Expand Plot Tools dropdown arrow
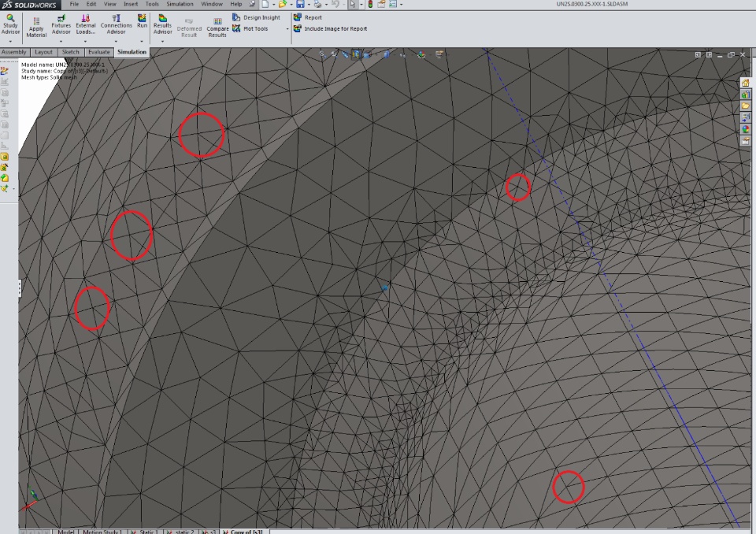This screenshot has height=534, width=756. 287,29
